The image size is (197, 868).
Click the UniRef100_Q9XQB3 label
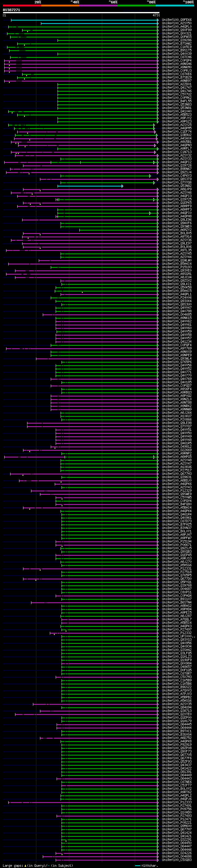point(177,551)
